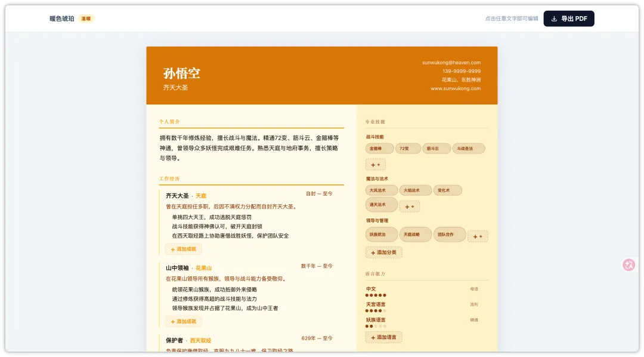Select the 团队合作 skill tag
This screenshot has height=357, width=644.
click(450, 235)
